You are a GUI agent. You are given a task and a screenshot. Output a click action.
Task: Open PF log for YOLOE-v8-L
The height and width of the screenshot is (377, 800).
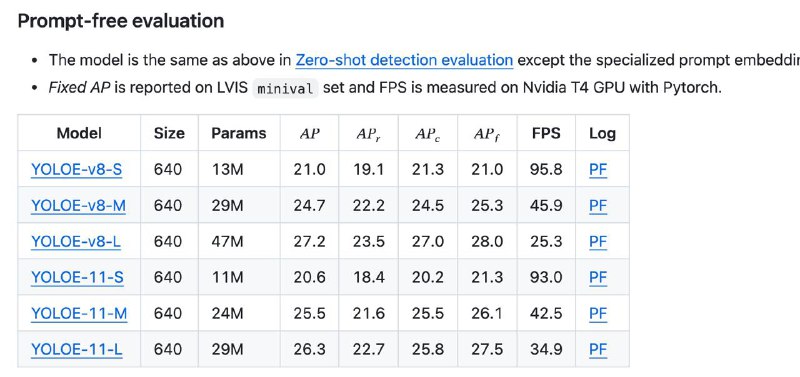(598, 242)
